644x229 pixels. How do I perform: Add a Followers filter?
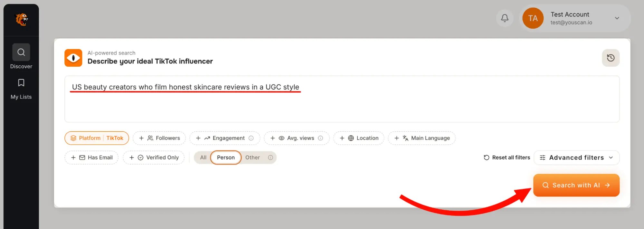click(159, 138)
